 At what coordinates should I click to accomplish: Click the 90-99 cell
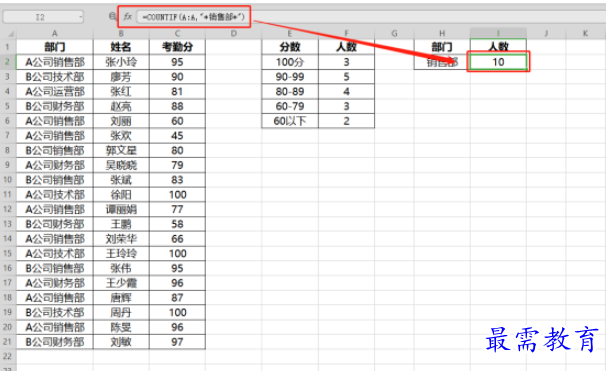click(x=290, y=77)
